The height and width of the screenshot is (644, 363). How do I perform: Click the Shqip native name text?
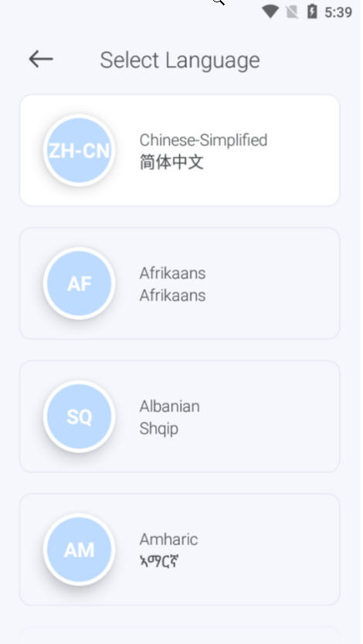pos(159,429)
